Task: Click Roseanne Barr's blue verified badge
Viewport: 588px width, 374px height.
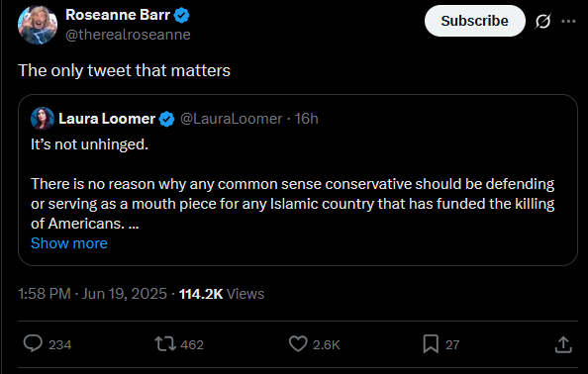Action: 182,16
